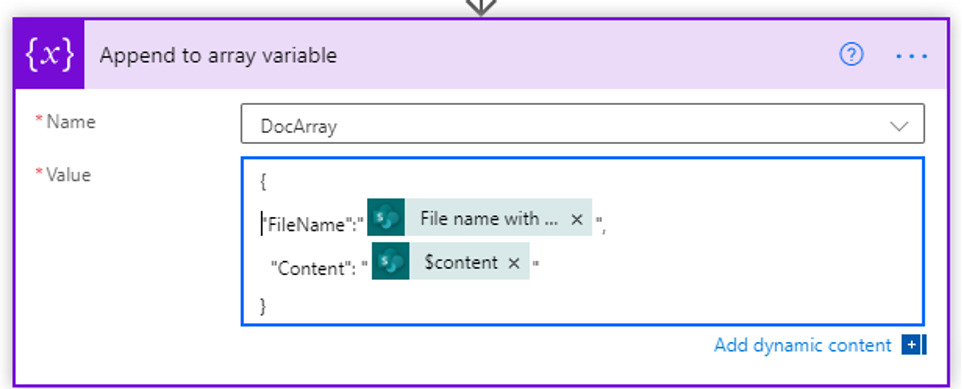Click the connector arrow above the action
The height and width of the screenshot is (389, 962).
[481, 6]
